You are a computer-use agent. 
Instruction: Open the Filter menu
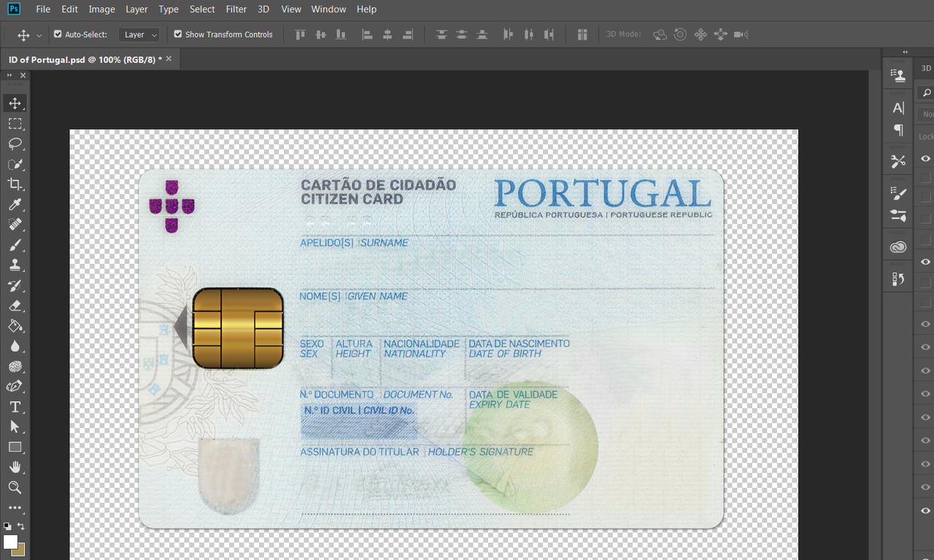point(236,9)
